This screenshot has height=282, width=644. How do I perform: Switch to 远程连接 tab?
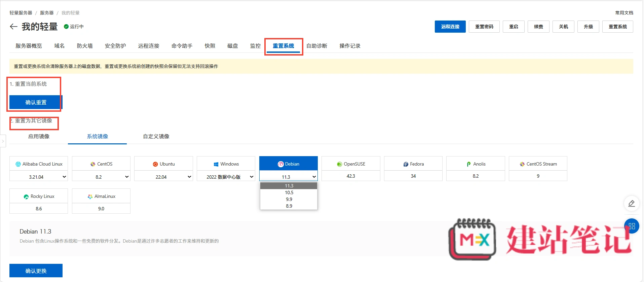click(x=149, y=46)
